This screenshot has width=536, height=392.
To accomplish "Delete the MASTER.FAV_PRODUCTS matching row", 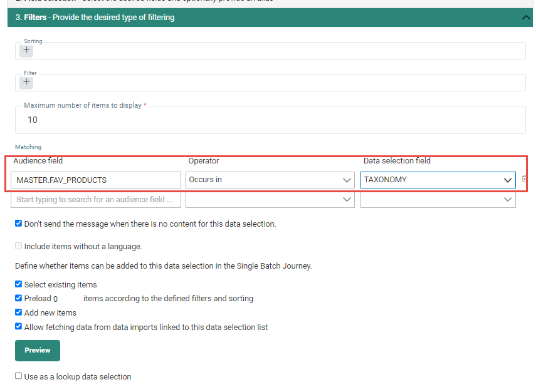I will pos(524,180).
